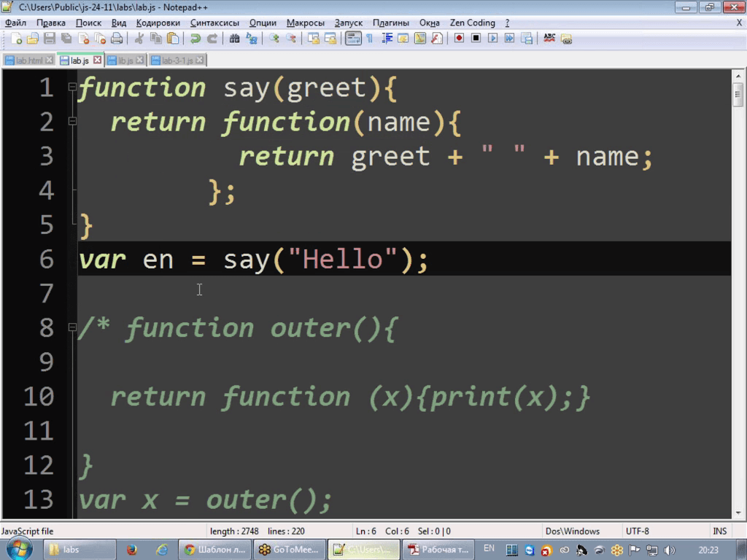
Task: Open the Кодировки menu
Action: 158,23
